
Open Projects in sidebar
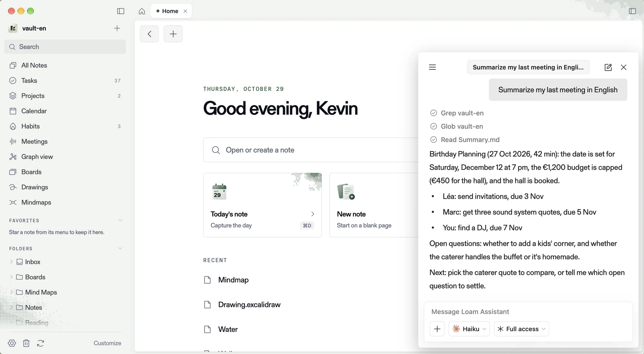pyautogui.click(x=65, y=96)
